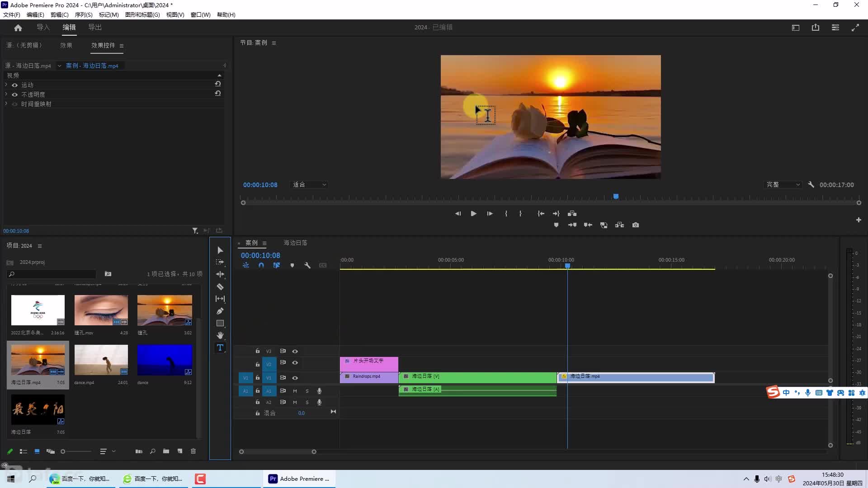Solo audio track A1
868x488 pixels.
(x=307, y=391)
